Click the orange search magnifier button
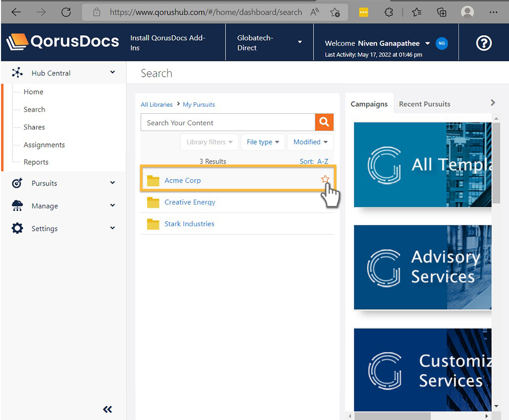Image resolution: width=509 pixels, height=420 pixels. 324,122
